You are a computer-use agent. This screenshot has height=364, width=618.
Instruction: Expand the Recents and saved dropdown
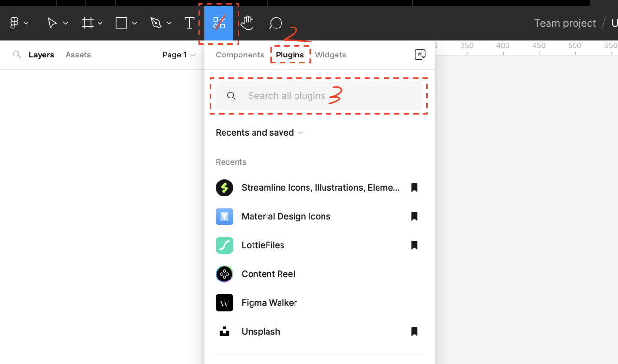pos(260,133)
